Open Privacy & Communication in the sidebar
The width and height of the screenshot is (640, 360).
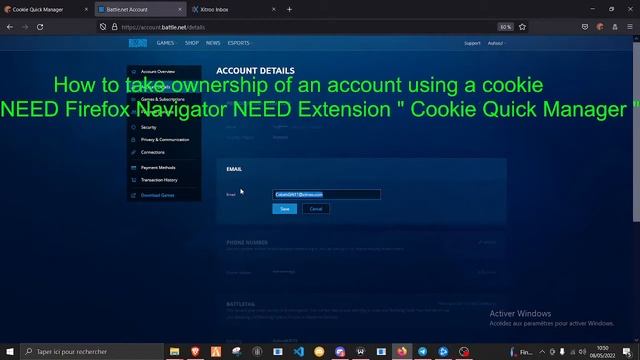(165, 140)
